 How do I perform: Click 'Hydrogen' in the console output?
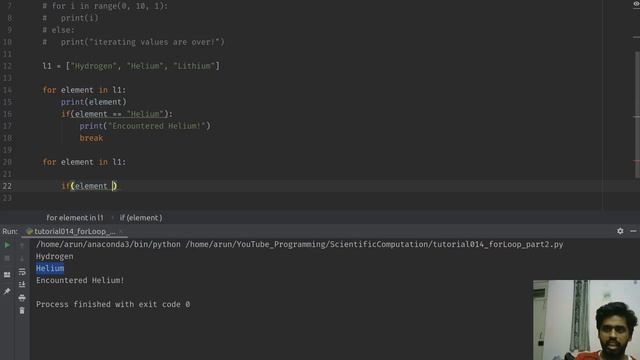click(x=55, y=256)
